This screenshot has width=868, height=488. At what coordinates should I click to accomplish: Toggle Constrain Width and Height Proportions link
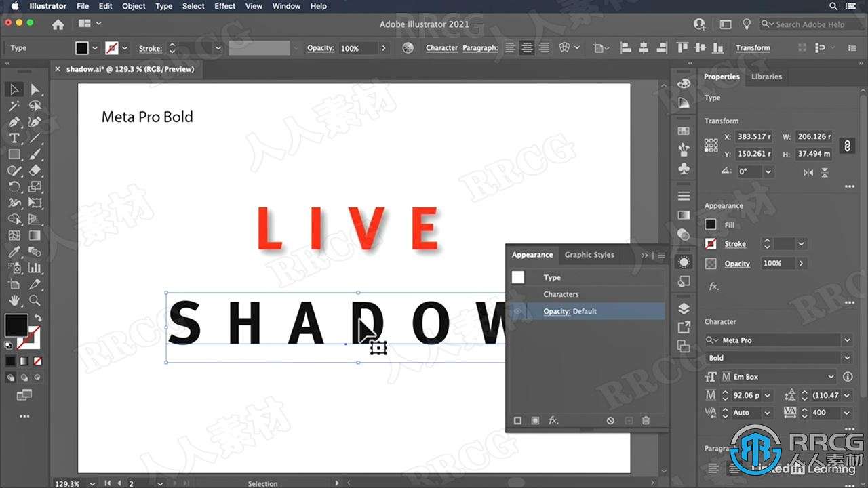[x=846, y=146]
